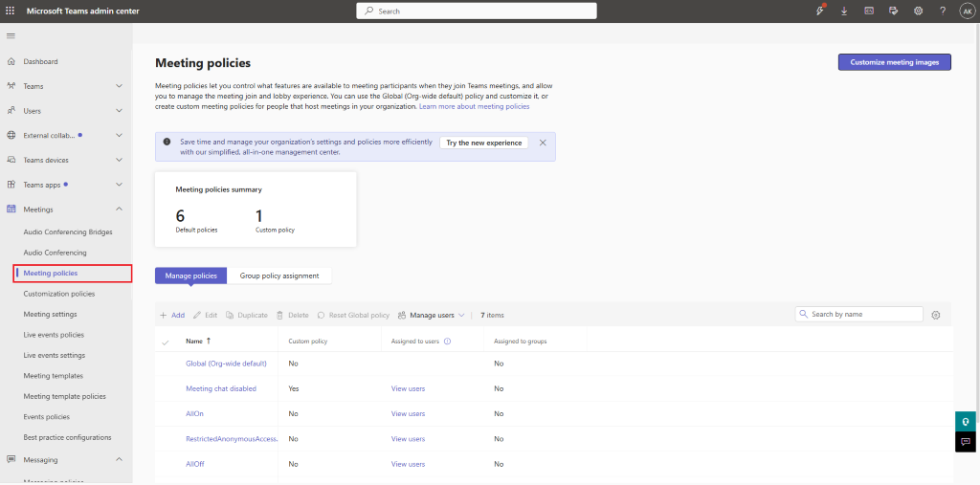Expand the Teams apps section
Screen dimensions: 980x485
pyautogui.click(x=120, y=185)
